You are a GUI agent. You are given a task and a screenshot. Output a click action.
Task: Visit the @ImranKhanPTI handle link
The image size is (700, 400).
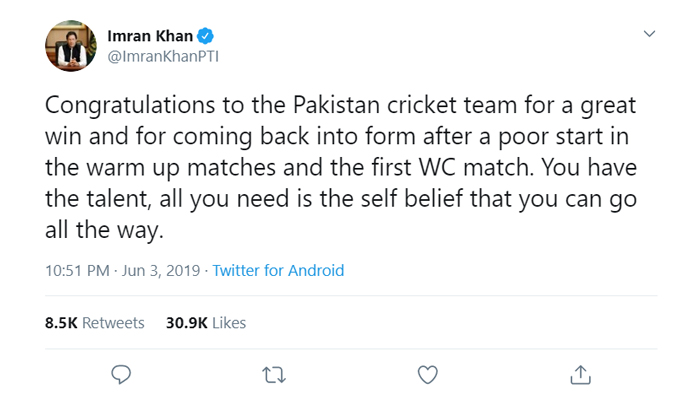pyautogui.click(x=163, y=57)
